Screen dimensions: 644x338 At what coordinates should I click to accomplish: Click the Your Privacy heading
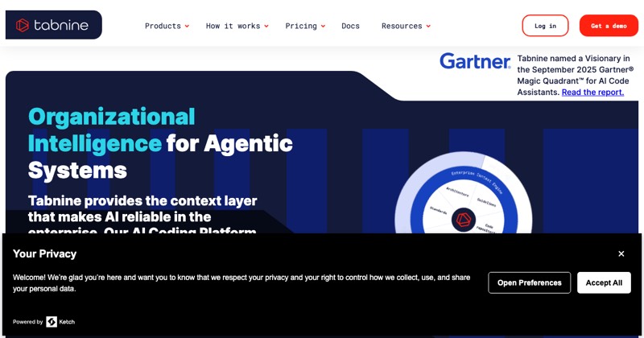click(x=44, y=253)
